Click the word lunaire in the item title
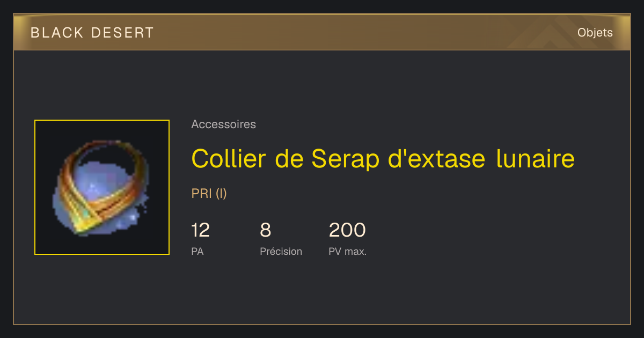 coord(536,159)
